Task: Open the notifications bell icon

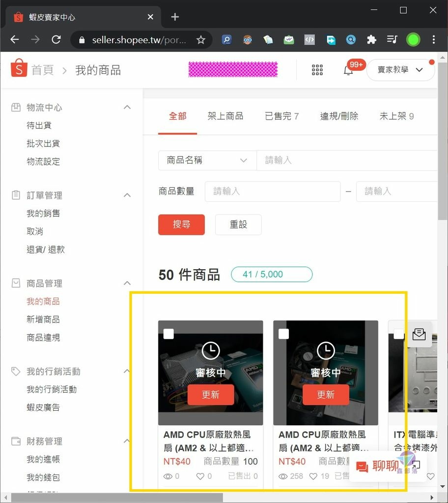Action: [348, 70]
